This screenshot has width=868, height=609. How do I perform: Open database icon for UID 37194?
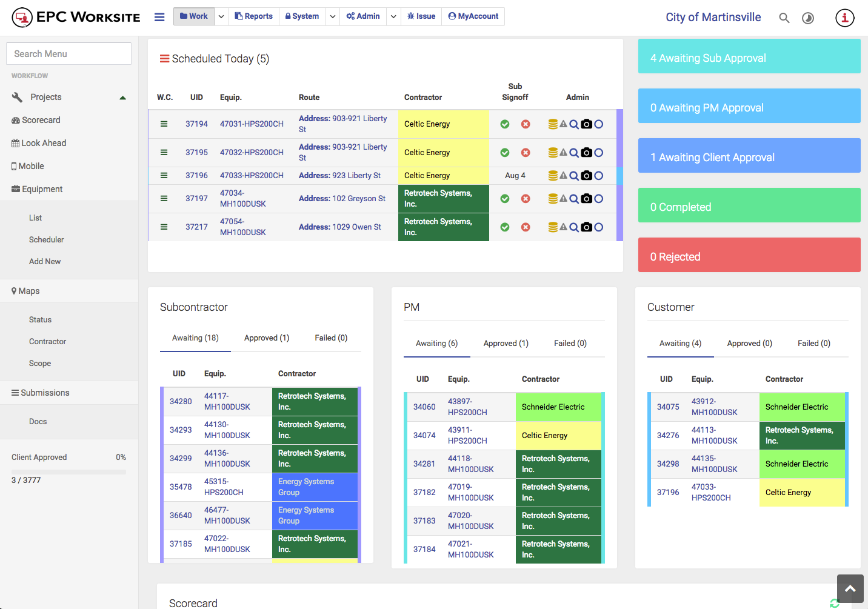pyautogui.click(x=553, y=124)
